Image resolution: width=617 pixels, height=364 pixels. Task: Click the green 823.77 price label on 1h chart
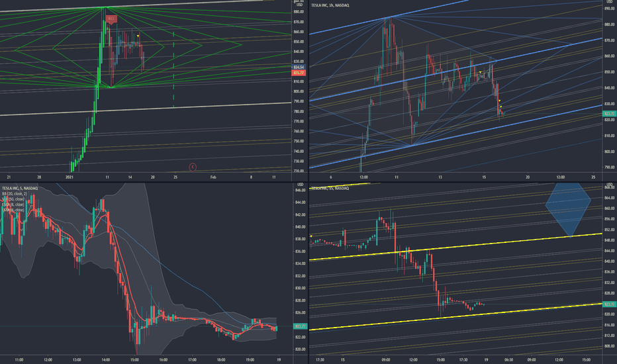(610, 114)
